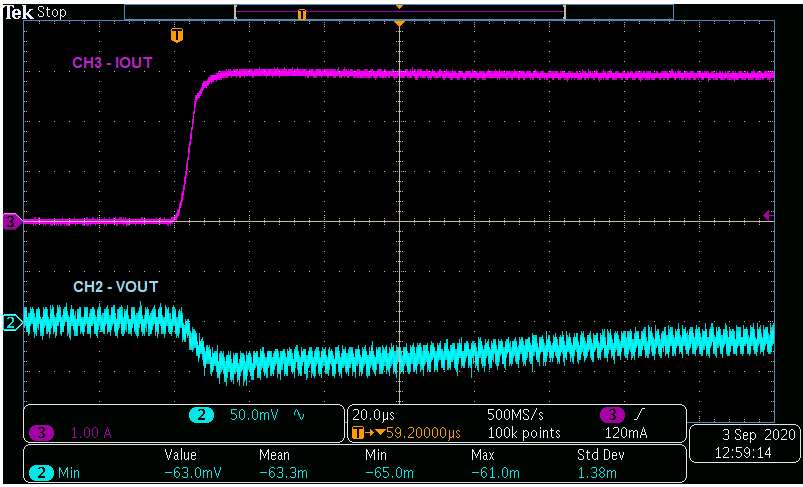Click the center expansion point triangle at top
This screenshot has height=487, width=803.
coord(399,22)
